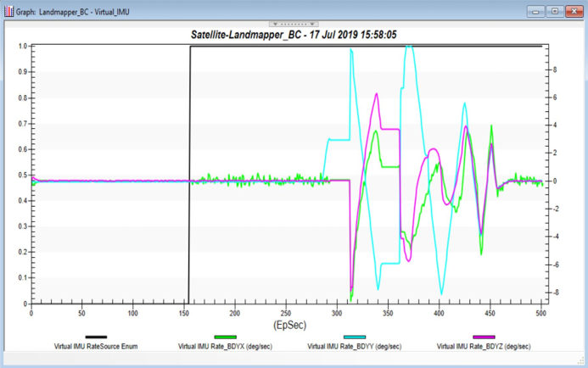Maximize the Virtual_IMU graph window
The height and width of the screenshot is (368, 588).
[x=555, y=11]
